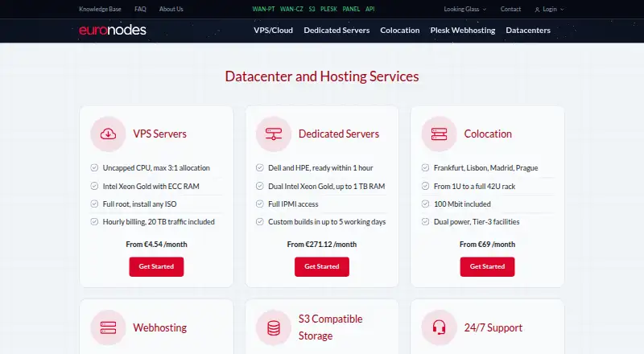The image size is (644, 354).
Task: Click the From €4.54 /month price
Action: (156, 245)
